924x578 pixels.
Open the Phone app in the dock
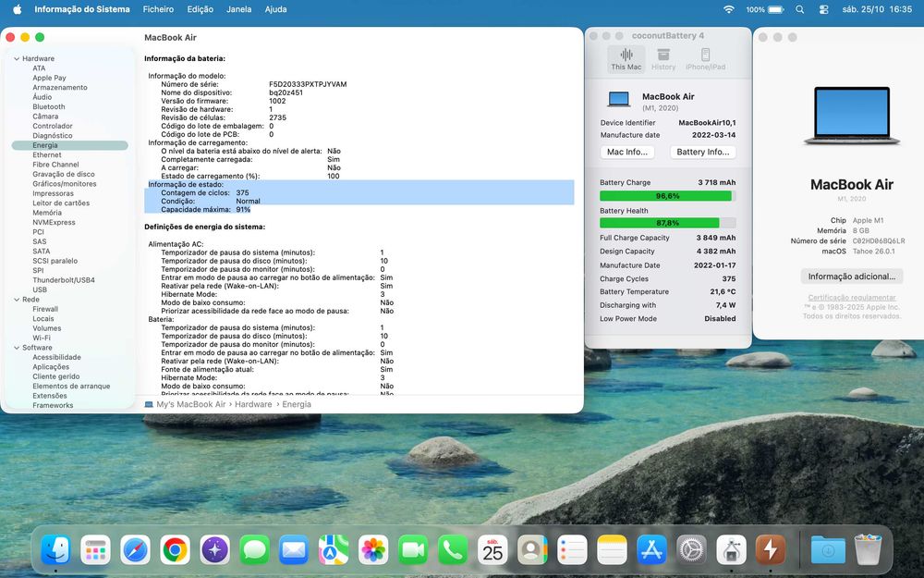[x=453, y=550]
